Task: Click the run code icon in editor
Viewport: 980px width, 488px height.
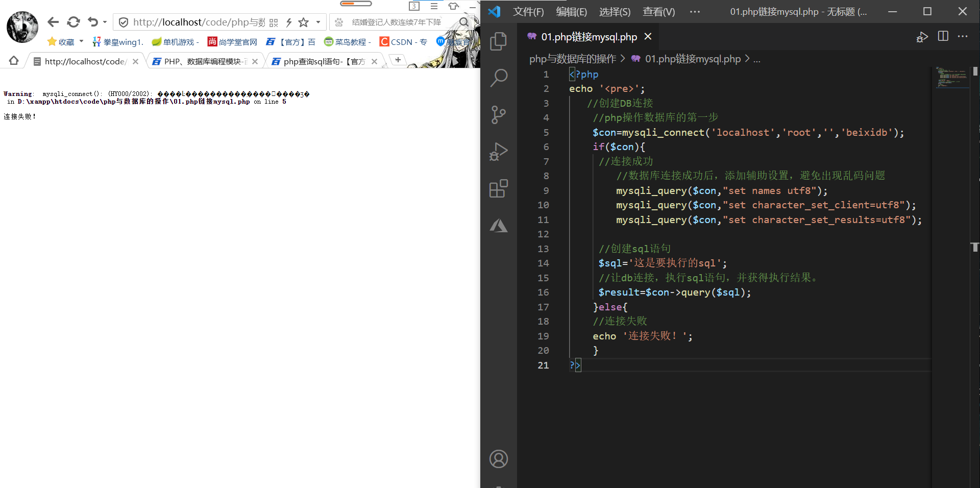Action: click(x=922, y=37)
